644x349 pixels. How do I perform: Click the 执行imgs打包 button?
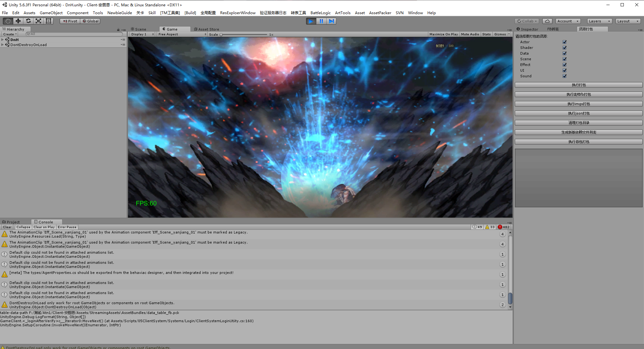click(x=579, y=104)
